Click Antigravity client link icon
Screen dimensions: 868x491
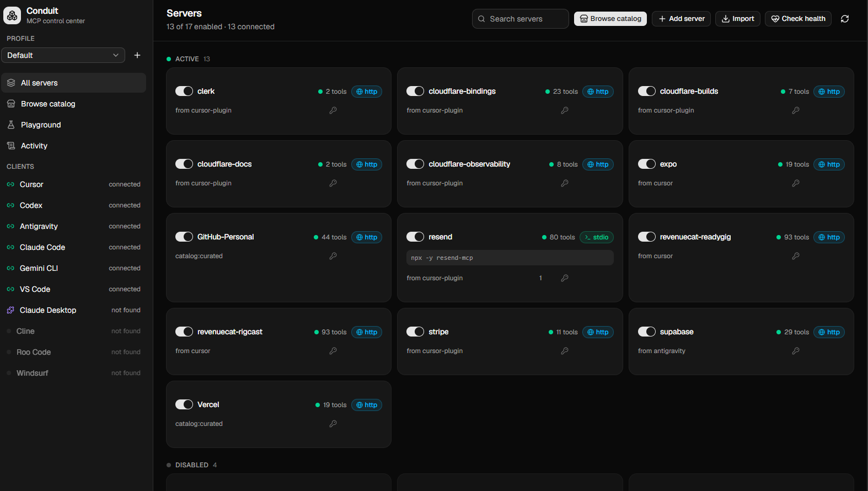pyautogui.click(x=10, y=226)
